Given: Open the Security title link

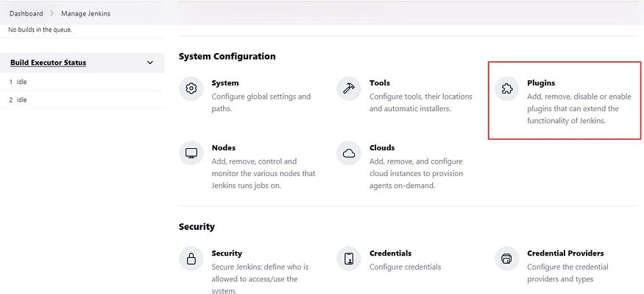Looking at the screenshot, I should (227, 253).
